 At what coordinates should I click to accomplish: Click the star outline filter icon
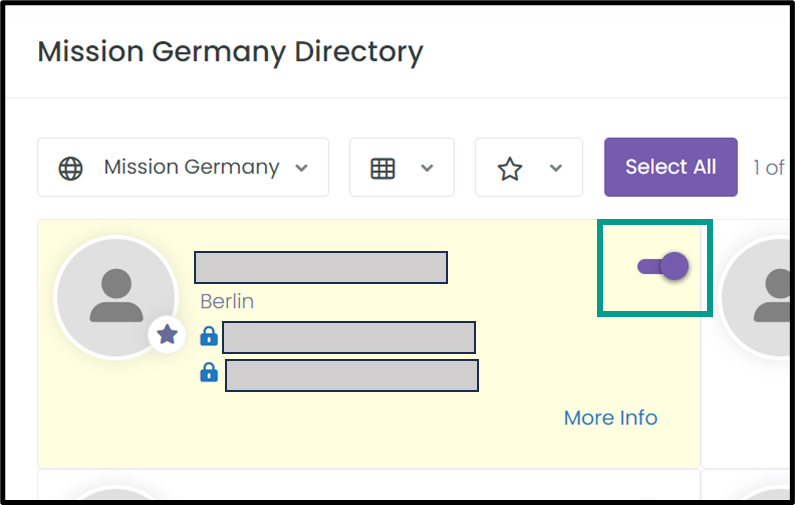510,169
